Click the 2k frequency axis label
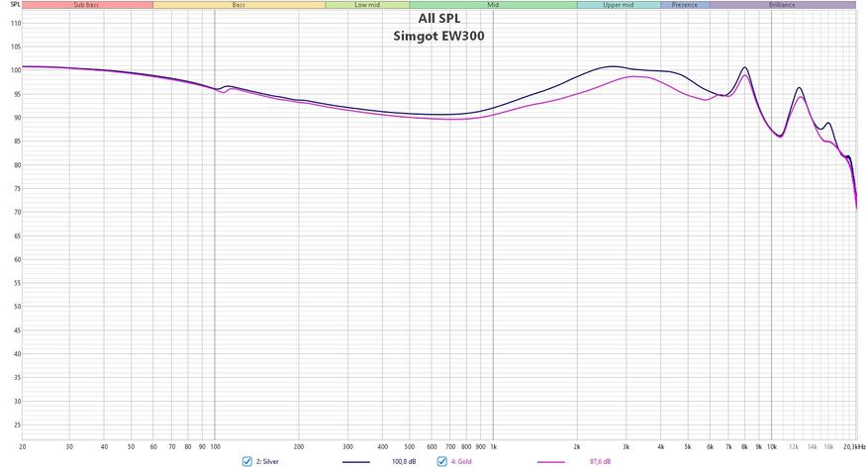The height and width of the screenshot is (468, 868). pyautogui.click(x=577, y=446)
